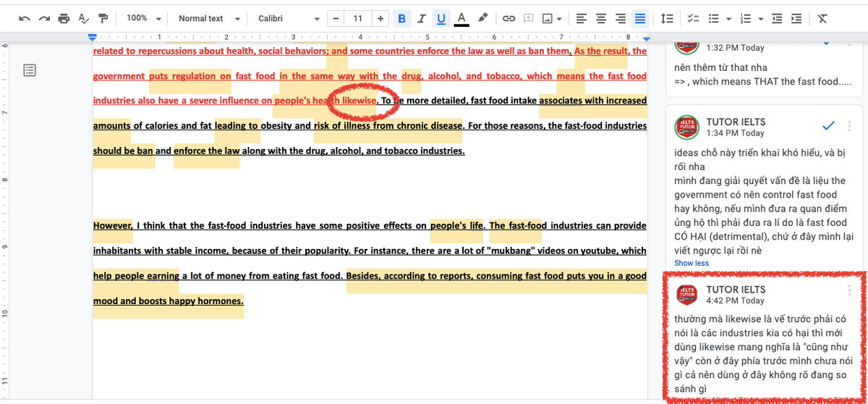This screenshot has height=404, width=868.
Task: Select the right indent marker on ruler
Action: click(x=647, y=38)
